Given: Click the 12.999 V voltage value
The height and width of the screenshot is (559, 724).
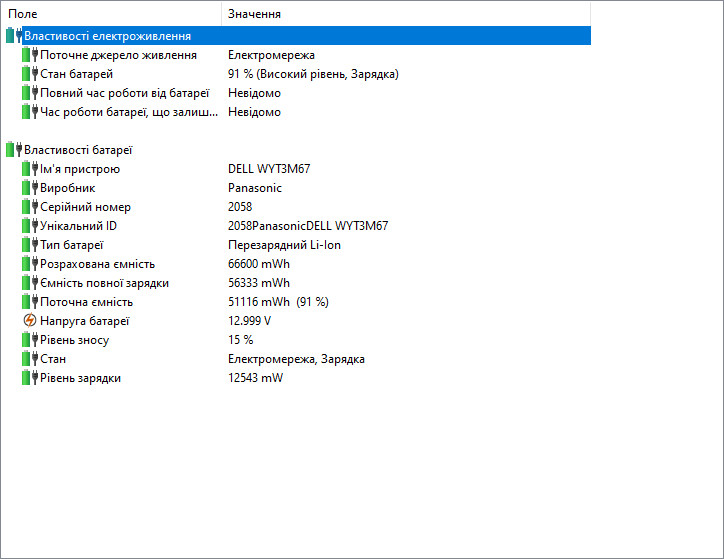Looking at the screenshot, I should (x=249, y=321).
